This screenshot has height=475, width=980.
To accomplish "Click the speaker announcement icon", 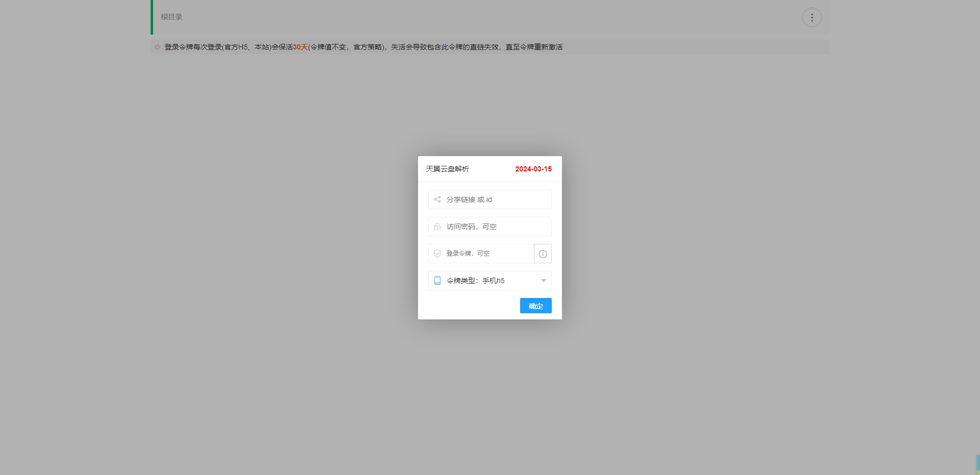I will 158,47.
